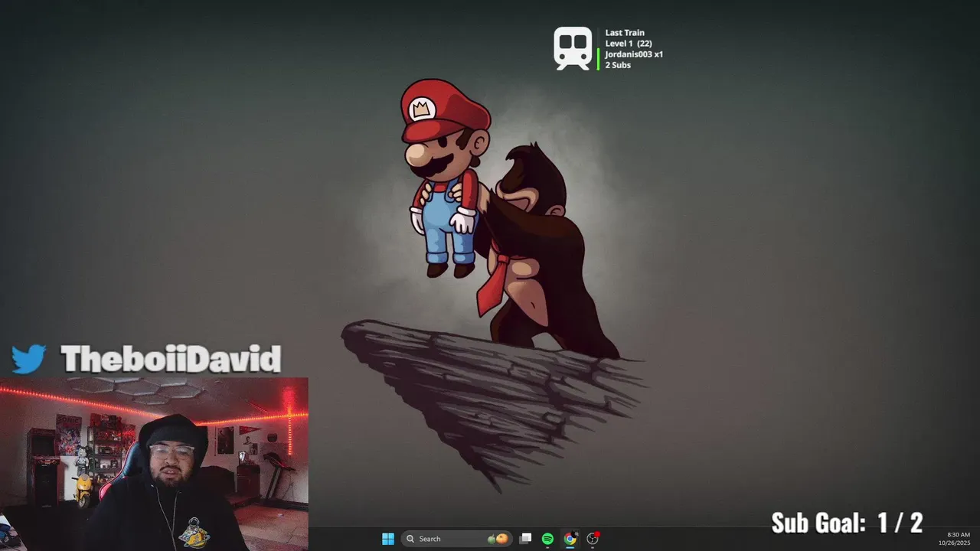Viewport: 980px width, 551px height.
Task: Open Spotify from the taskbar
Action: pyautogui.click(x=547, y=539)
